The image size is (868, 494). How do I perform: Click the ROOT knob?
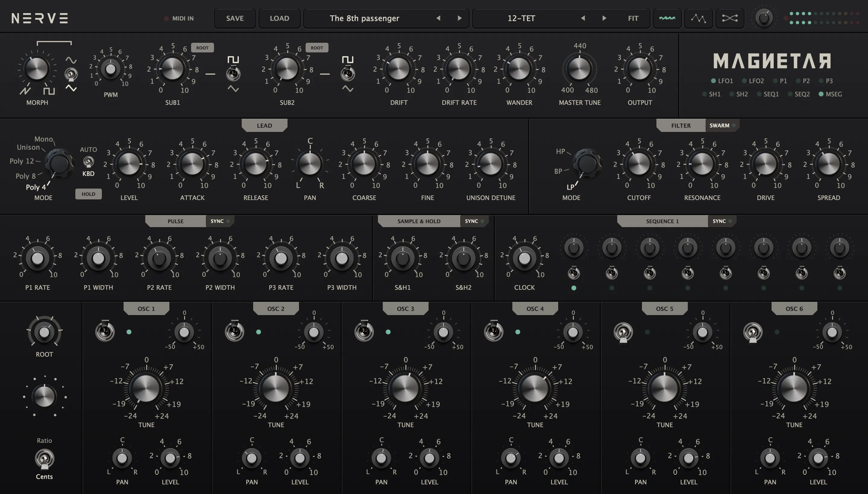click(x=45, y=332)
